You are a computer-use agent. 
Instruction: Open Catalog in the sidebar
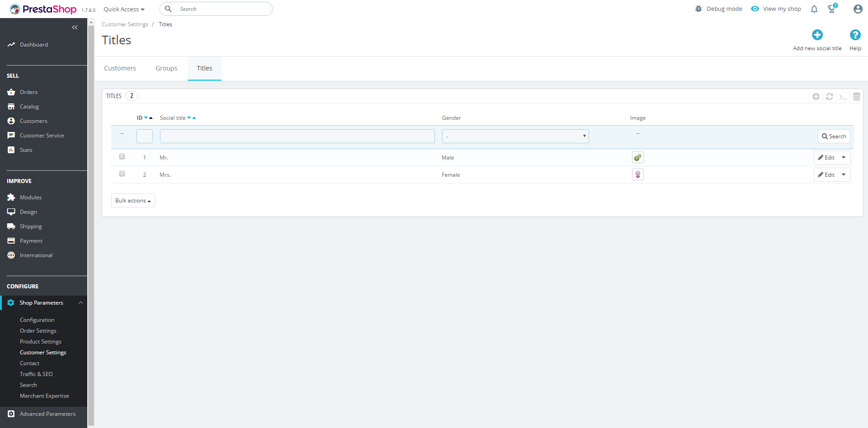point(29,107)
